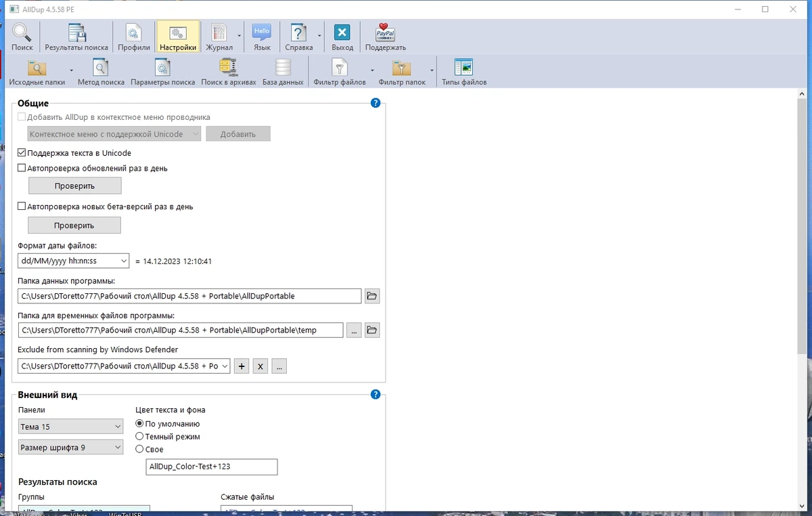This screenshot has width=812, height=516.
Task: Open the Тема 15 panel theme dropdown
Action: coord(70,427)
